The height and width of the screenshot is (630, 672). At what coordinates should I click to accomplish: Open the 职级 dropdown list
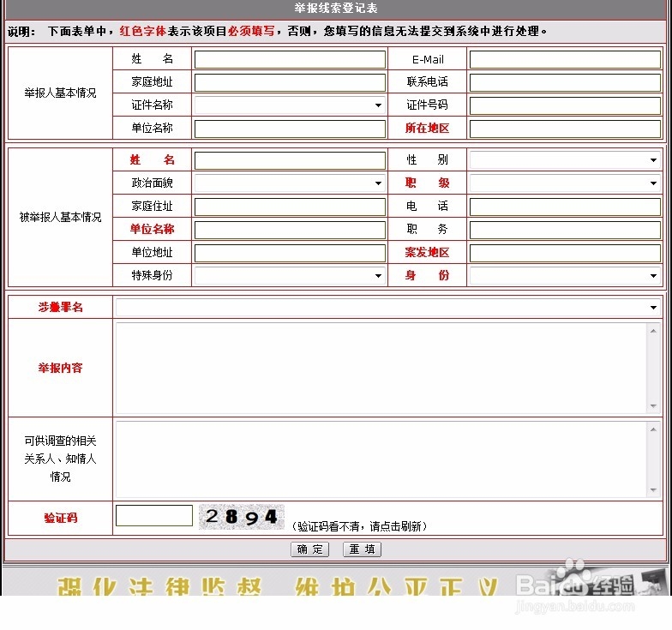click(x=565, y=183)
